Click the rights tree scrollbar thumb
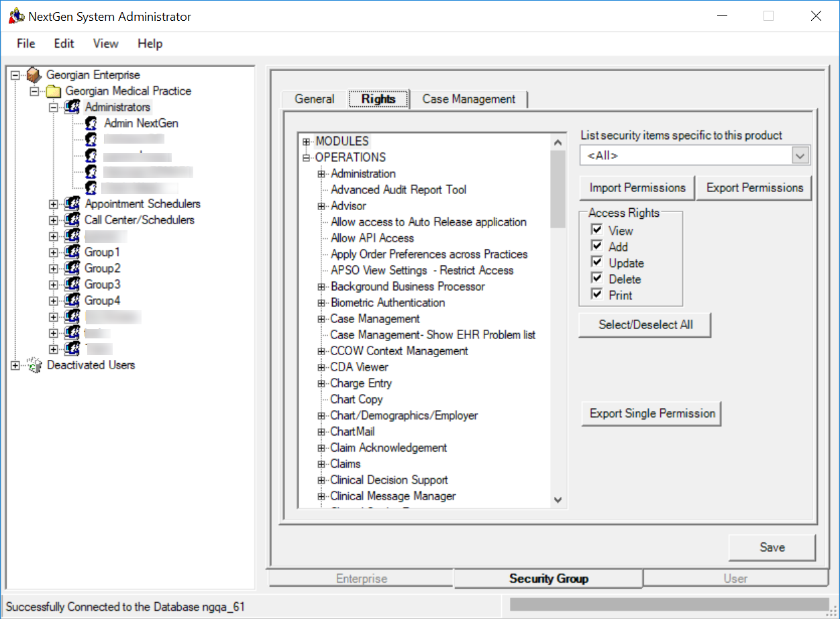 pyautogui.click(x=558, y=189)
